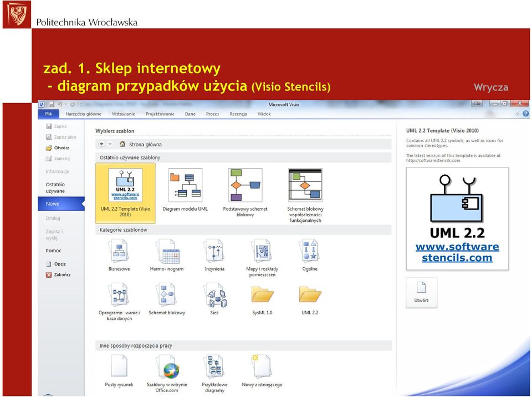Click the Utwórz create button

click(421, 292)
